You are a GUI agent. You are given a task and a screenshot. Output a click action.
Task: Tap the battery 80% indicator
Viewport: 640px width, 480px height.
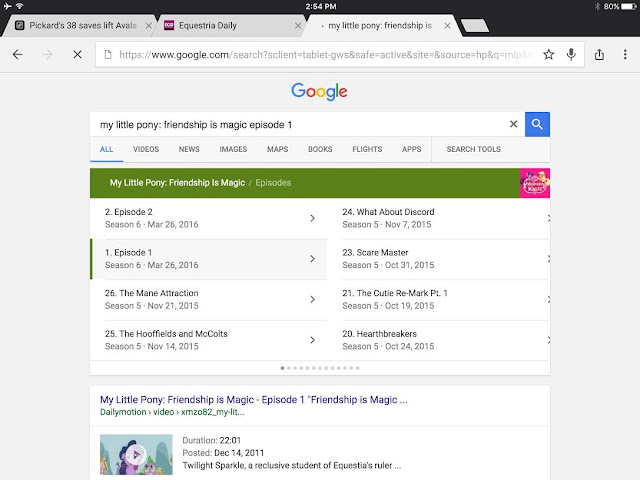pyautogui.click(x=620, y=7)
